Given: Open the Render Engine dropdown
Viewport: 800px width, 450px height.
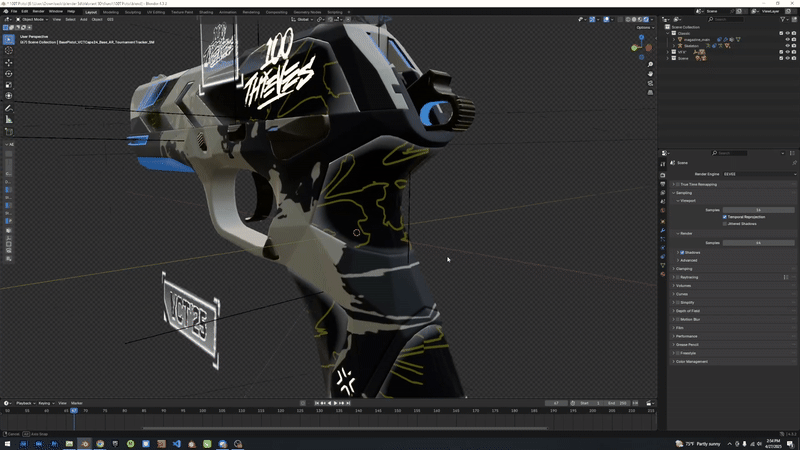Looking at the screenshot, I should [759, 174].
